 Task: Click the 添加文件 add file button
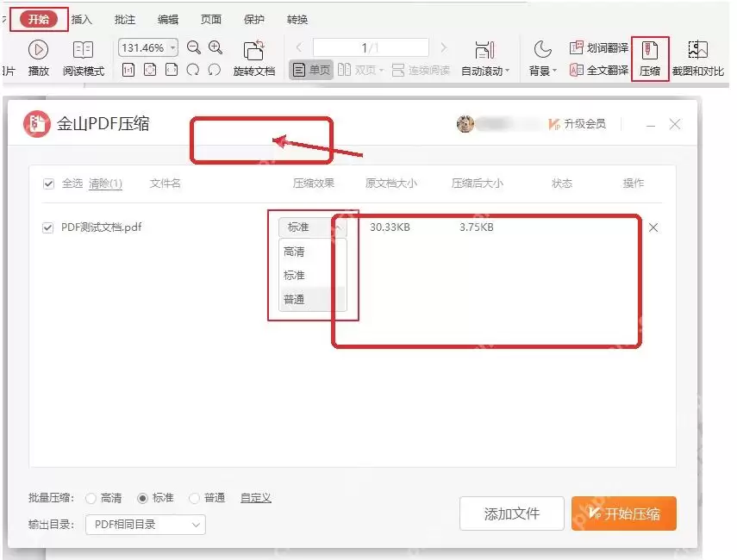pyautogui.click(x=512, y=513)
